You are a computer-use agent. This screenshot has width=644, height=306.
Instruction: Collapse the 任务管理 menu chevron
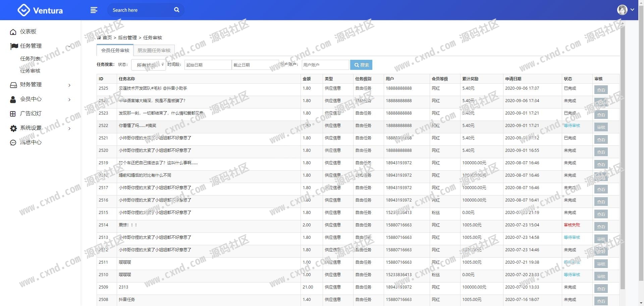click(69, 46)
